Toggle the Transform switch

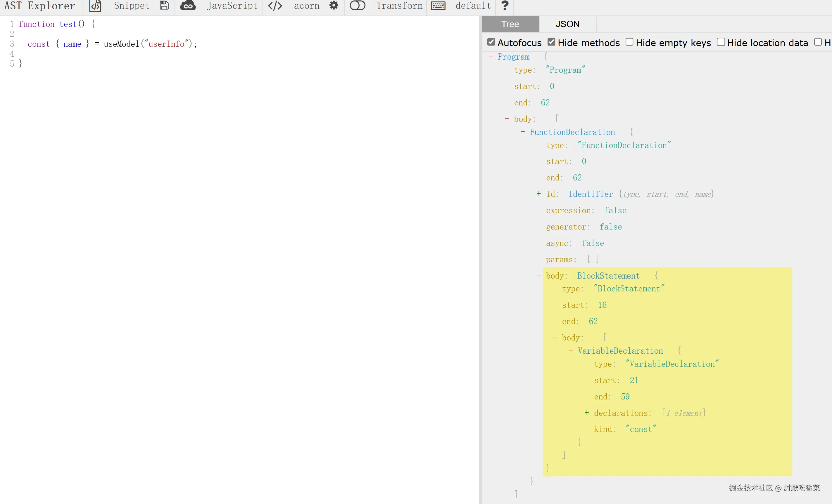click(357, 6)
